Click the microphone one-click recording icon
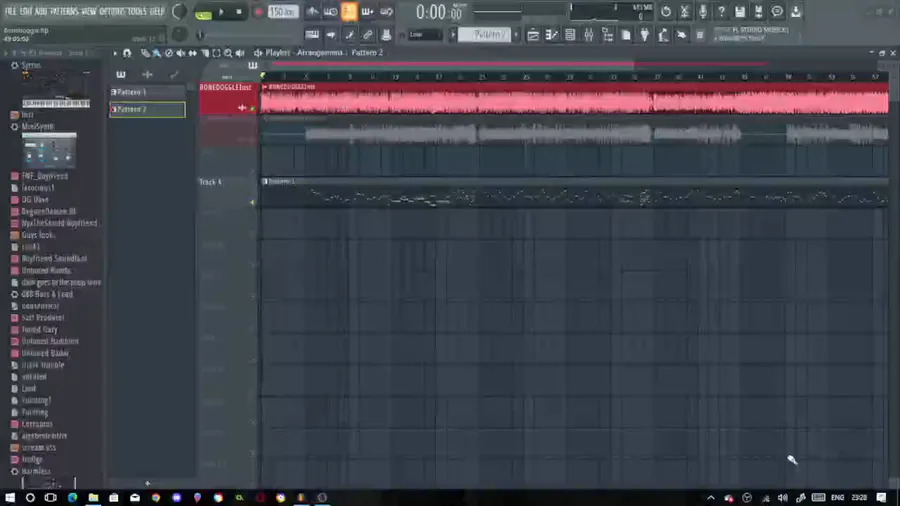 pyautogui.click(x=703, y=11)
